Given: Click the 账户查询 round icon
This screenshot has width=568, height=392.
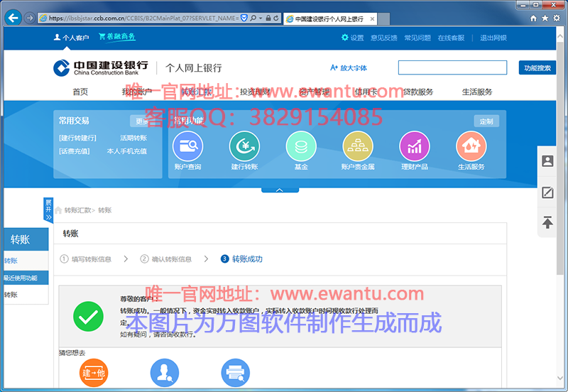Looking at the screenshot, I should coord(187,146).
